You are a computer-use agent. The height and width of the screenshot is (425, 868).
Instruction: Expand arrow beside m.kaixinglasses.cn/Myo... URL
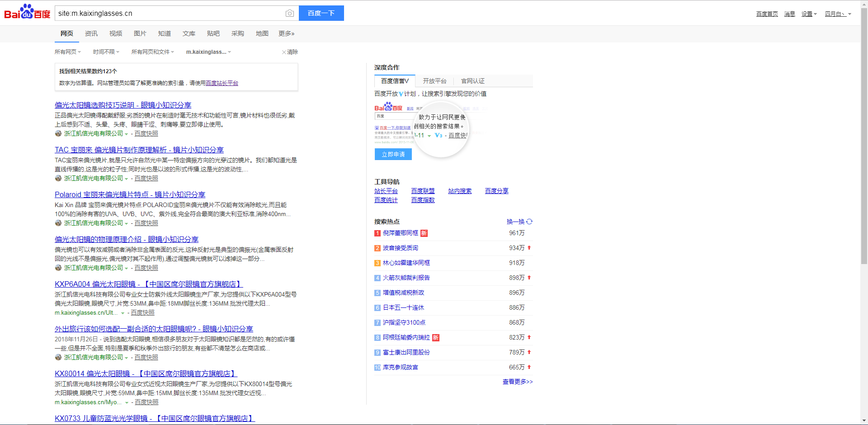[127, 403]
